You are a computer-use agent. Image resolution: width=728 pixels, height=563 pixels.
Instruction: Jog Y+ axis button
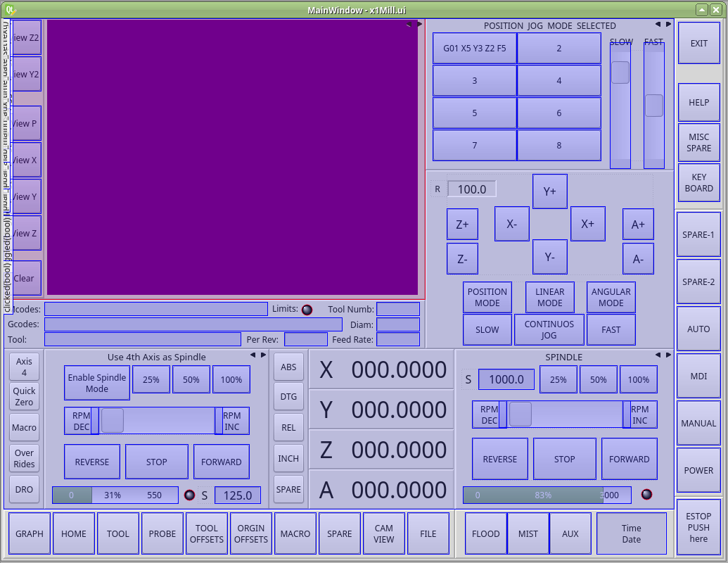pos(550,191)
